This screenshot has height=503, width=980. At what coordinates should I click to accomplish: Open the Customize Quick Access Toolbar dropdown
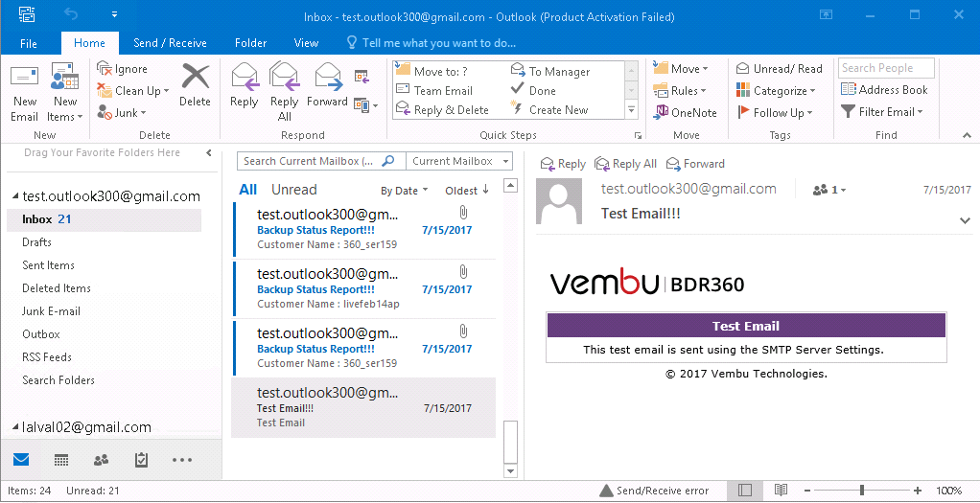[114, 13]
